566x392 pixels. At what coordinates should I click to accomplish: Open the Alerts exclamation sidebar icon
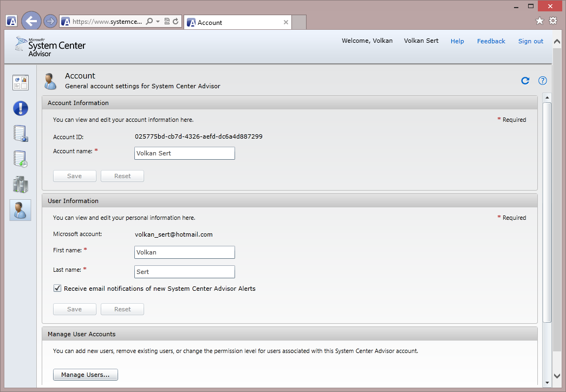pyautogui.click(x=21, y=108)
